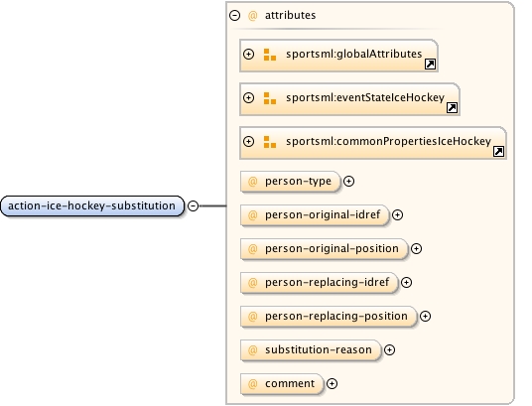
Task: Click the @ icon on person-type attribute
Action: click(253, 182)
